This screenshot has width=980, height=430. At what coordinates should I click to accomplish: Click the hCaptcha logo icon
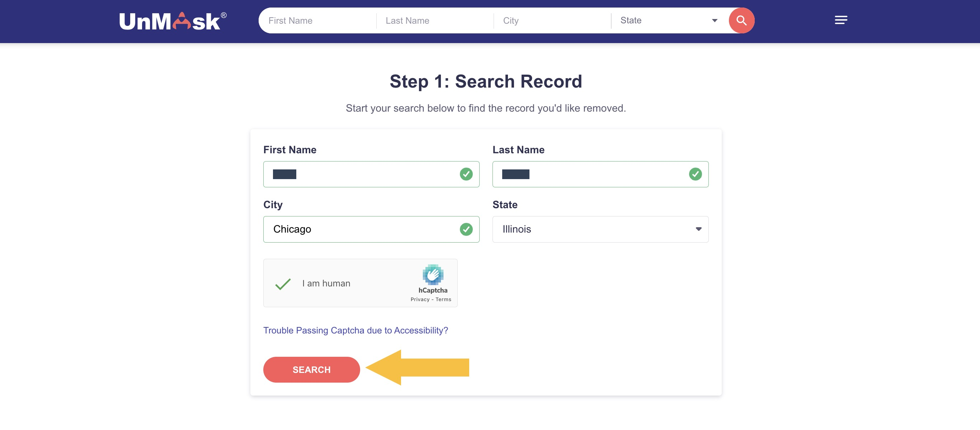pos(433,274)
